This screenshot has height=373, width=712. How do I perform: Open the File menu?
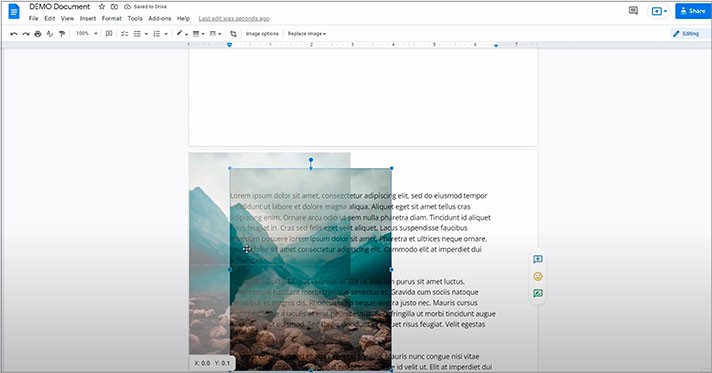tap(33, 19)
